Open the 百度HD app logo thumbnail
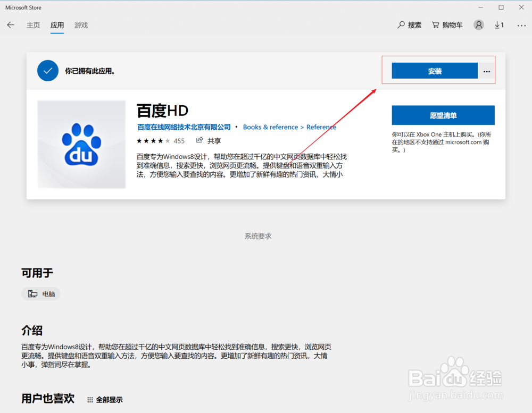The width and height of the screenshot is (532, 413). pos(81,144)
